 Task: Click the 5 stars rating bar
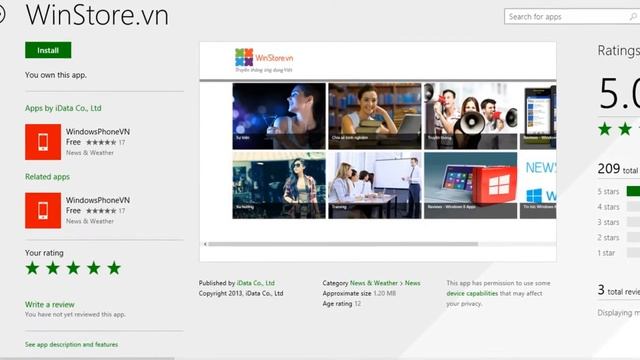[633, 191]
